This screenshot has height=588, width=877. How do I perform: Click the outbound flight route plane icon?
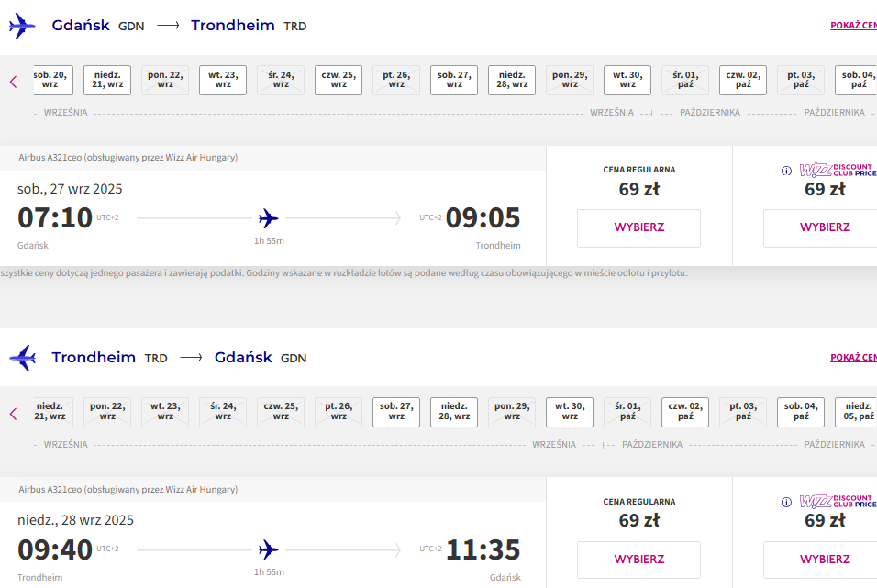(269, 218)
